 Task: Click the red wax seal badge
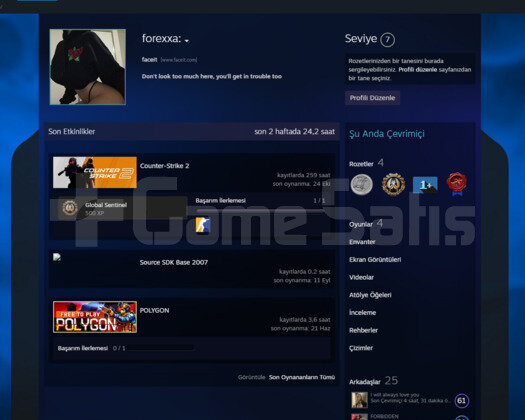(x=456, y=184)
